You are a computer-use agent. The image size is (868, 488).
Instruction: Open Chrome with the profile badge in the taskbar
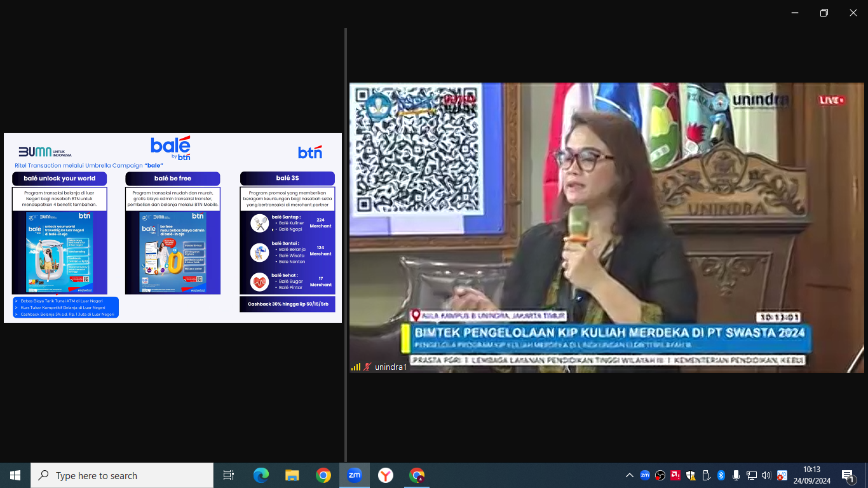click(x=417, y=475)
